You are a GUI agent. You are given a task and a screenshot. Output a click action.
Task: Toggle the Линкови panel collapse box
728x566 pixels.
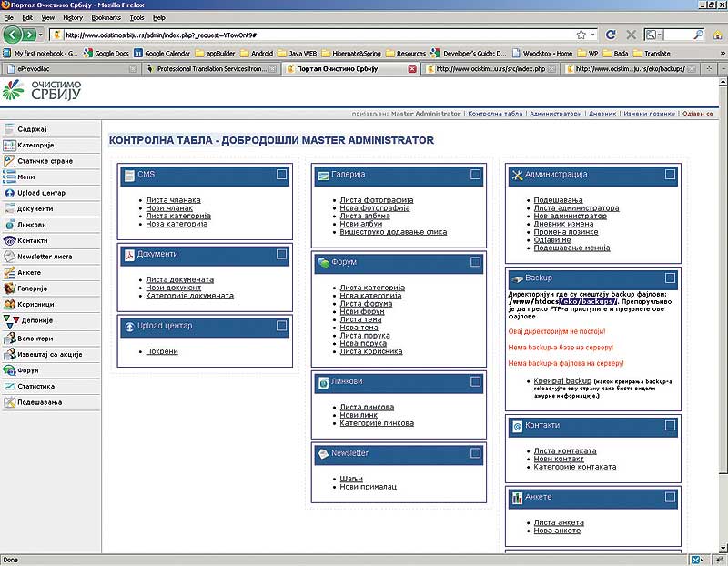[475, 381]
